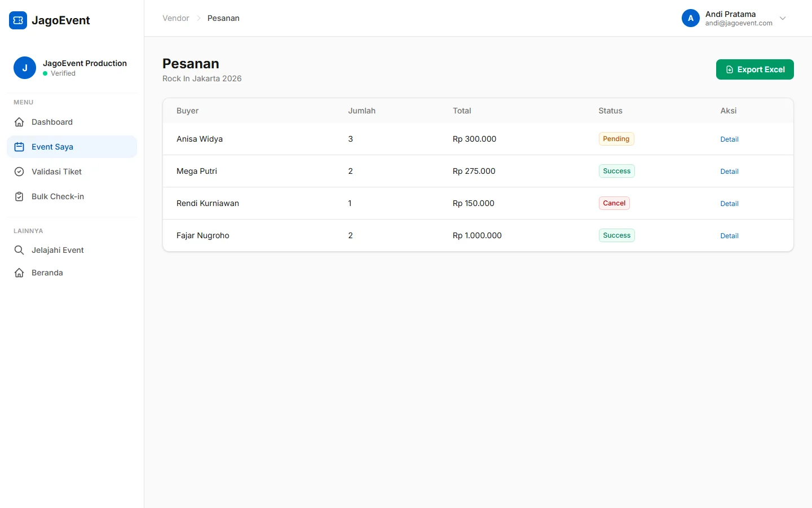Click the Aksi column header

pyautogui.click(x=729, y=111)
